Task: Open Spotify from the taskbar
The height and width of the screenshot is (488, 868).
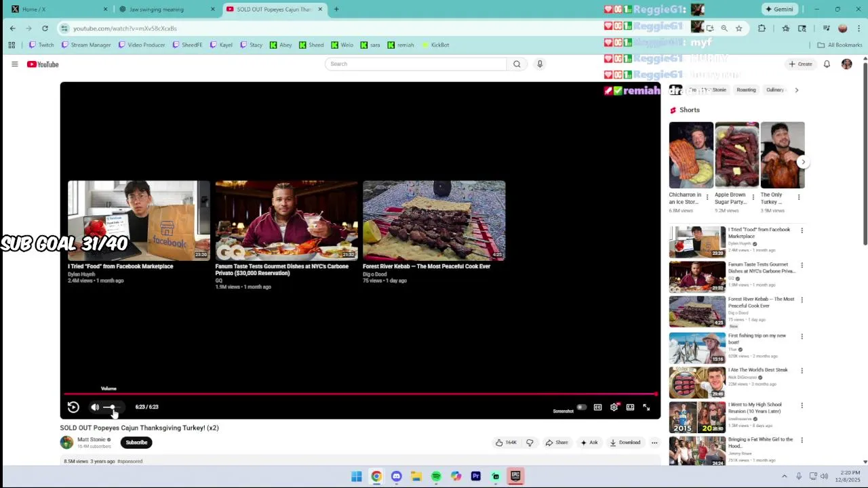Action: click(x=436, y=476)
